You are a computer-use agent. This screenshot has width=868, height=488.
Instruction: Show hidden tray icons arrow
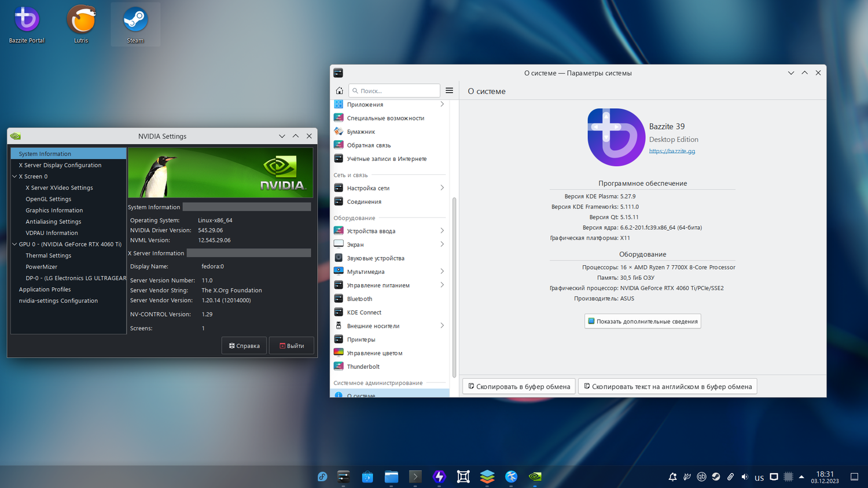(801, 477)
